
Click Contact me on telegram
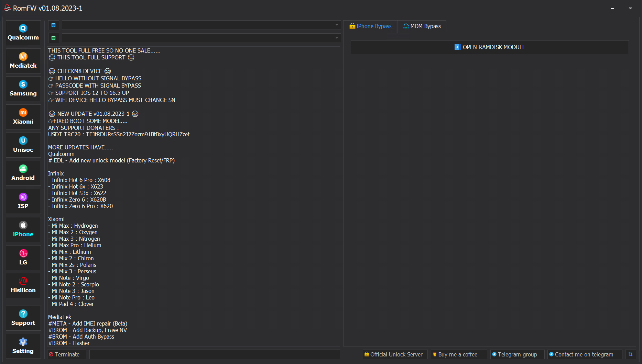(585, 354)
